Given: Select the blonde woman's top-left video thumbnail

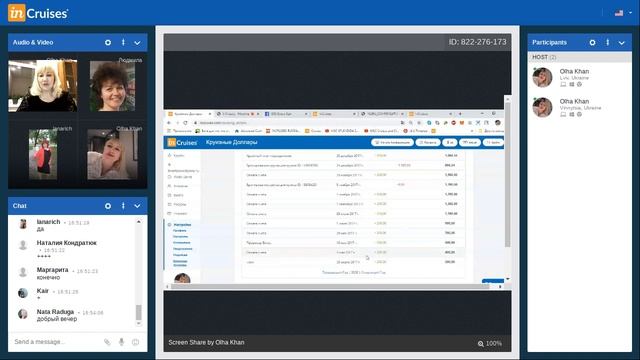Looking at the screenshot, I should (x=43, y=86).
